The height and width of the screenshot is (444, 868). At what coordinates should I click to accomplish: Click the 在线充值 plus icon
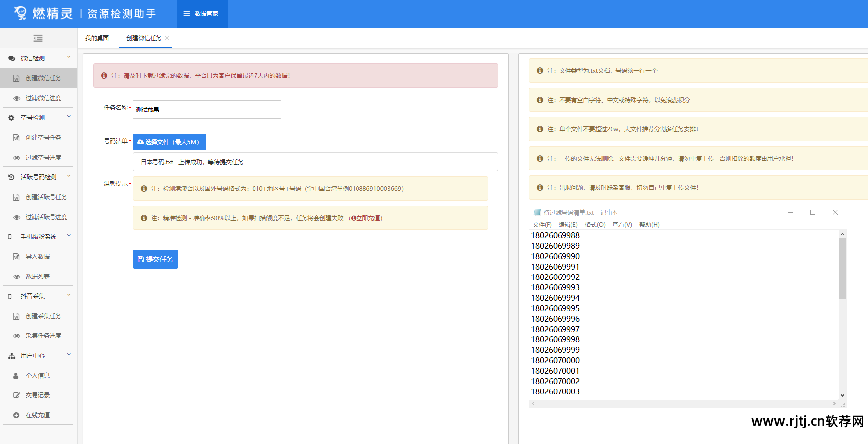tap(16, 415)
